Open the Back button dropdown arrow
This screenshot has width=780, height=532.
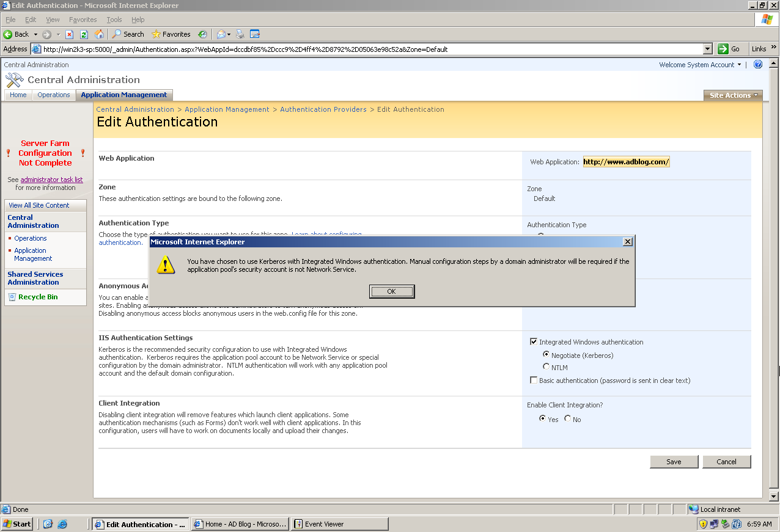[x=35, y=34]
